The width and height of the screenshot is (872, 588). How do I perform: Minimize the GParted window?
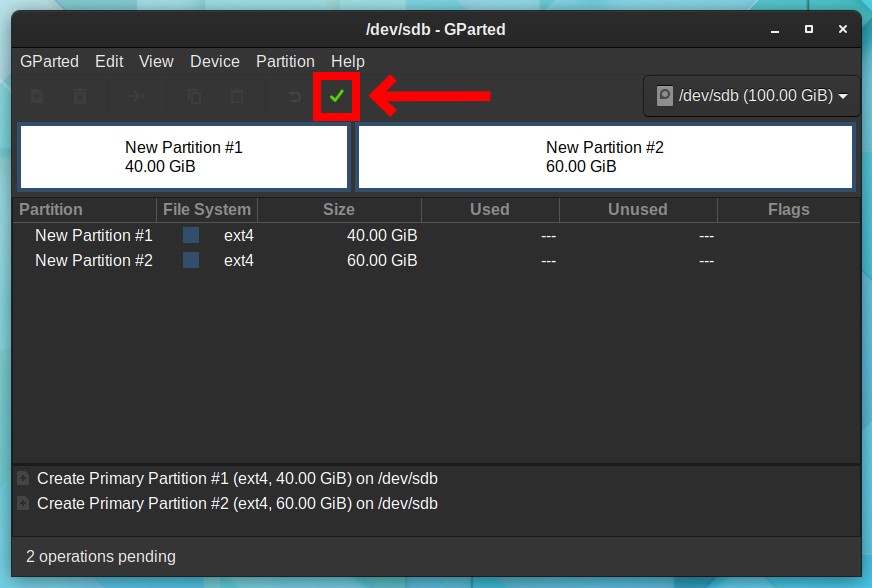[x=775, y=30]
